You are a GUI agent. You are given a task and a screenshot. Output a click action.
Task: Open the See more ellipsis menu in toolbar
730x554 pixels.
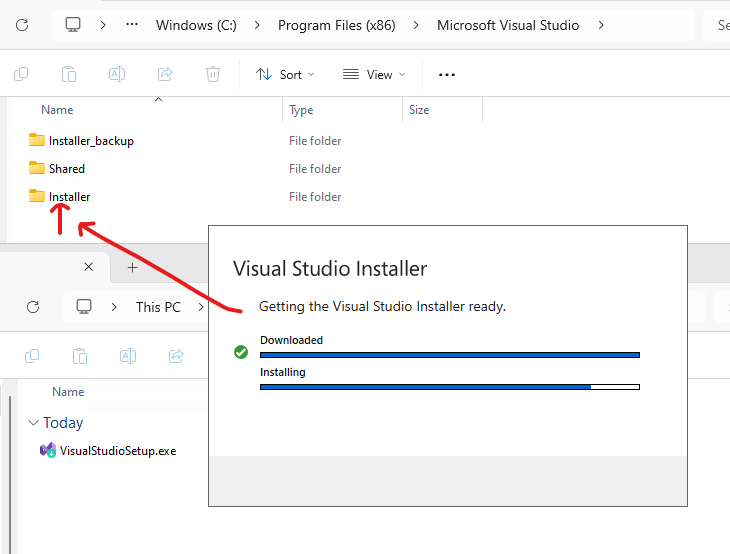[446, 74]
